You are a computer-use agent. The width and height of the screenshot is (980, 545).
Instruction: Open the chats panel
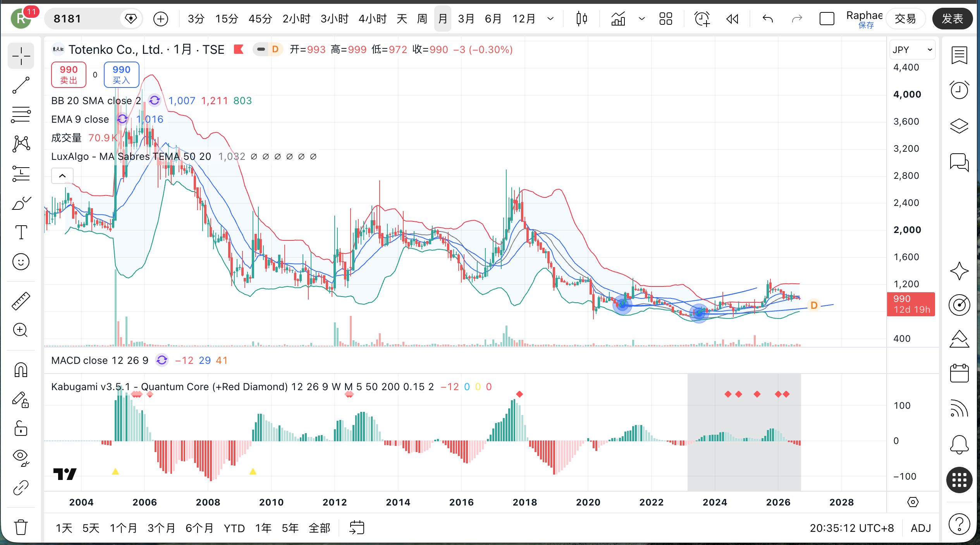(959, 162)
